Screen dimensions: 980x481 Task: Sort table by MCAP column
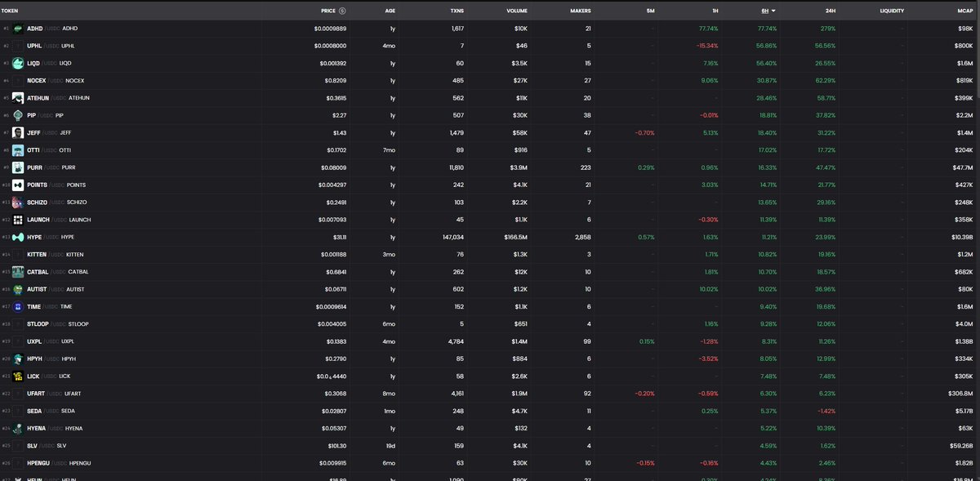click(964, 11)
